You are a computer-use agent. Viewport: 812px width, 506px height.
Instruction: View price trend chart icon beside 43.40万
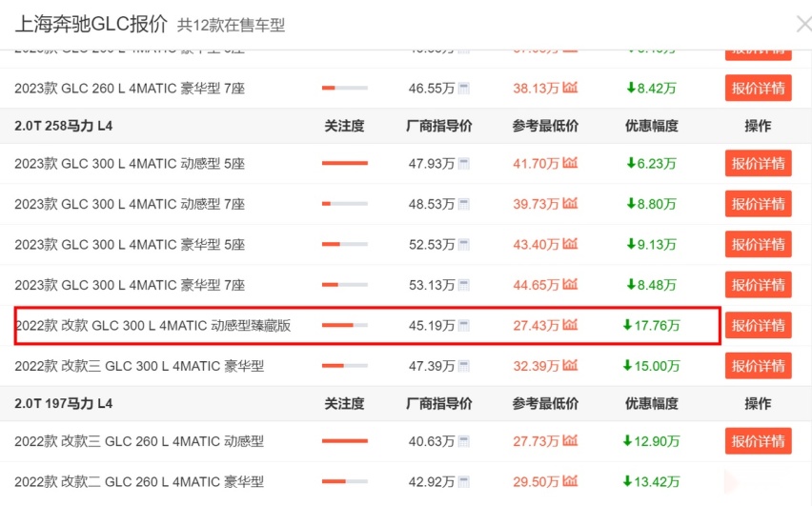click(x=570, y=243)
